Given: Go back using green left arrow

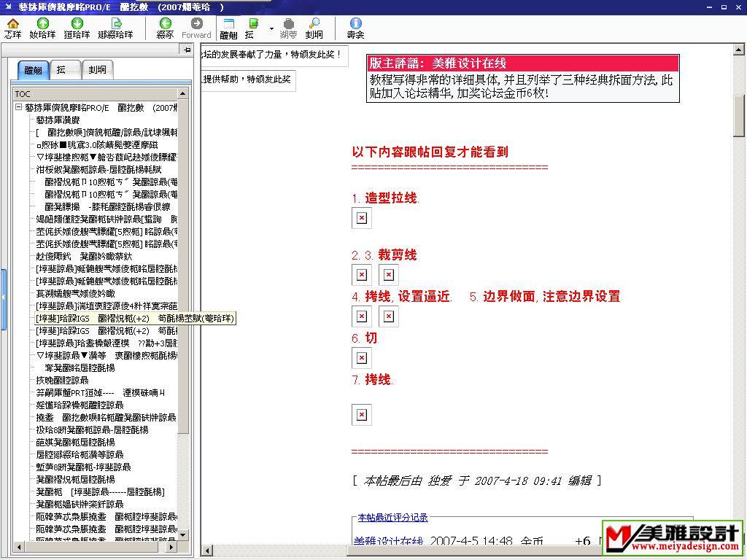Looking at the screenshot, I should click(x=166, y=28).
